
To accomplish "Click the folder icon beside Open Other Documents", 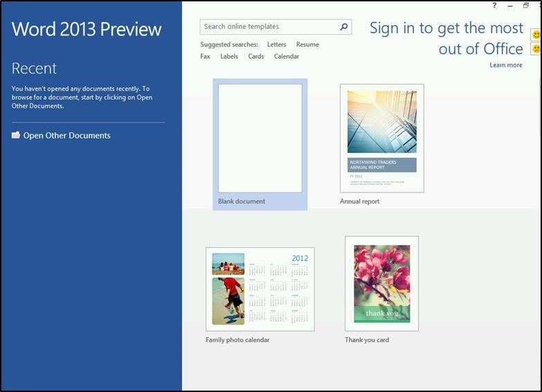I will point(15,135).
